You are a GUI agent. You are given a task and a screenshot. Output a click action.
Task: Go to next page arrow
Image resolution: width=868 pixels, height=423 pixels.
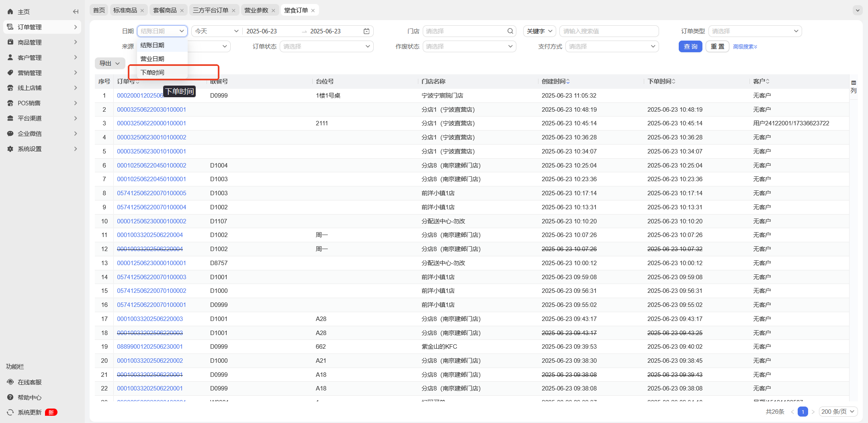tap(813, 412)
